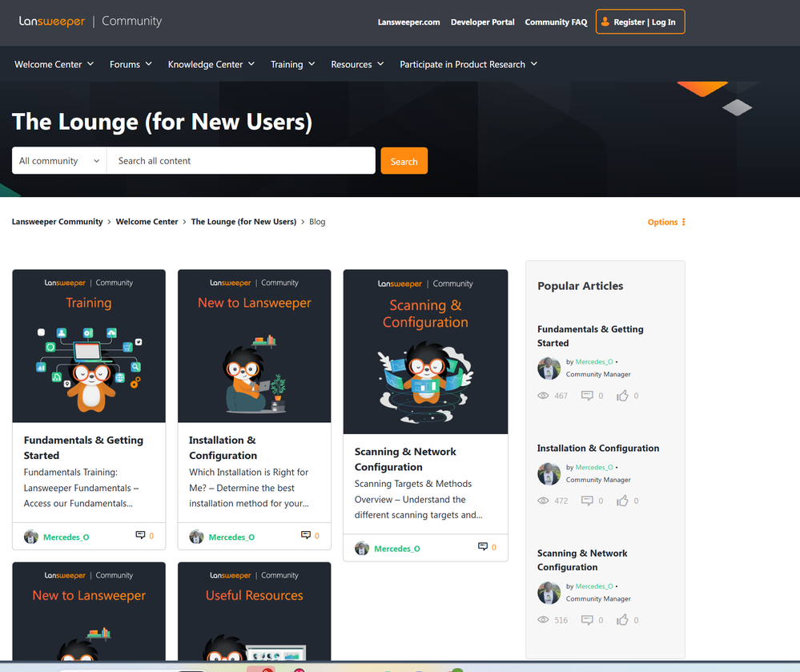Viewport: 800px width, 672px height.
Task: Click thumbs-up icon in popular Fundamentals article
Action: click(622, 396)
